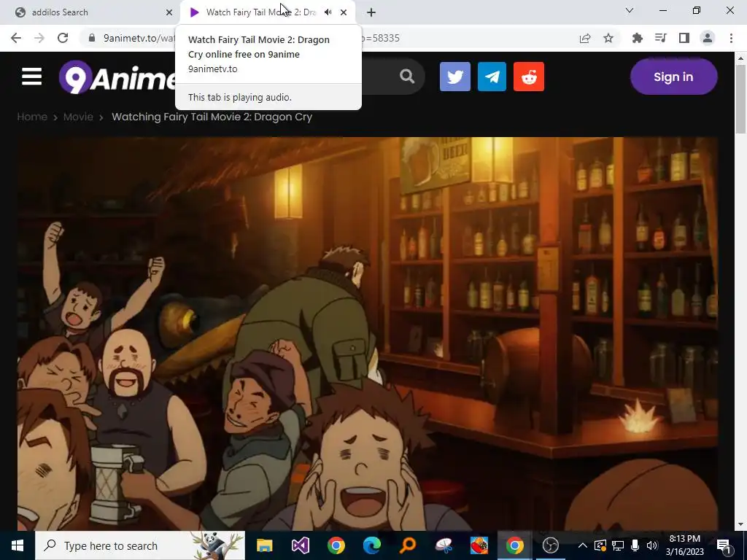This screenshot has width=747, height=560.
Task: Click the site lock icon in the address bar
Action: coord(92,38)
